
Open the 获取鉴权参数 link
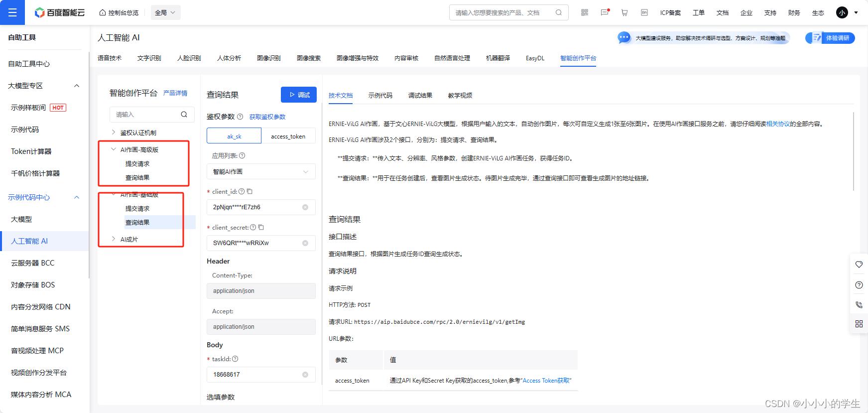[x=267, y=117]
